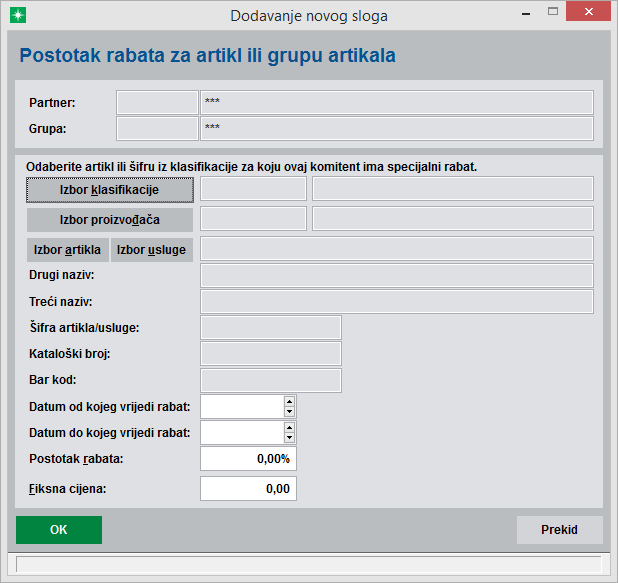Increase the Datum od kojeg vrijedi rabat
The width and height of the screenshot is (618, 583).
pos(289,402)
